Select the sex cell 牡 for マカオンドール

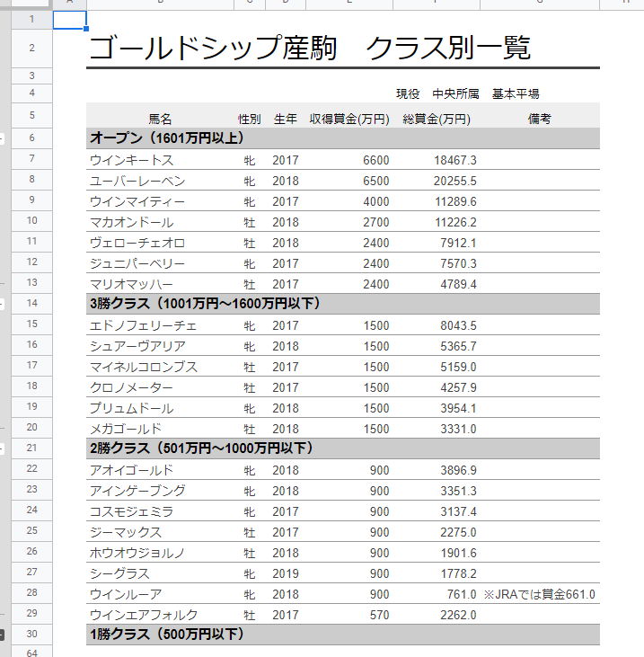tap(249, 222)
